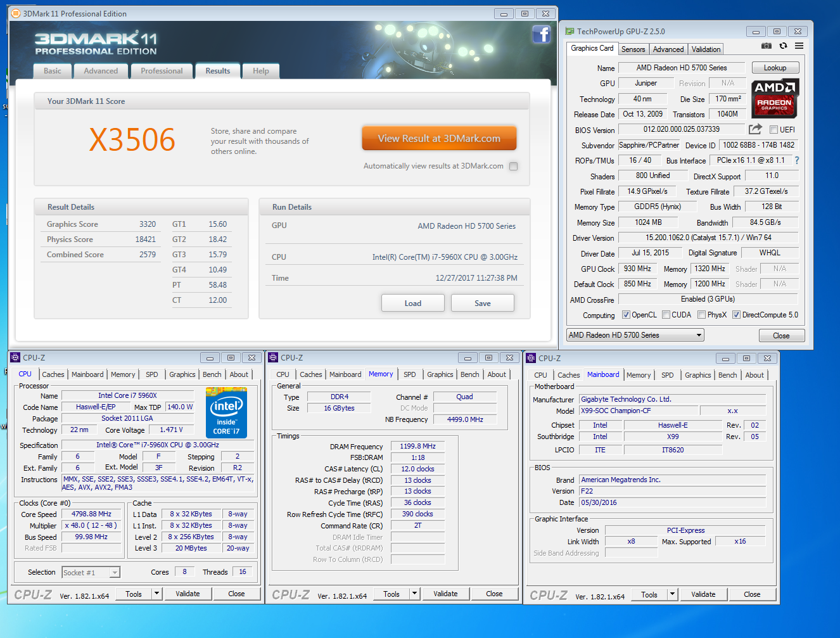Image resolution: width=840 pixels, height=638 pixels.
Task: Open GPU selection dropdown in GPU-Z
Action: pyautogui.click(x=635, y=335)
